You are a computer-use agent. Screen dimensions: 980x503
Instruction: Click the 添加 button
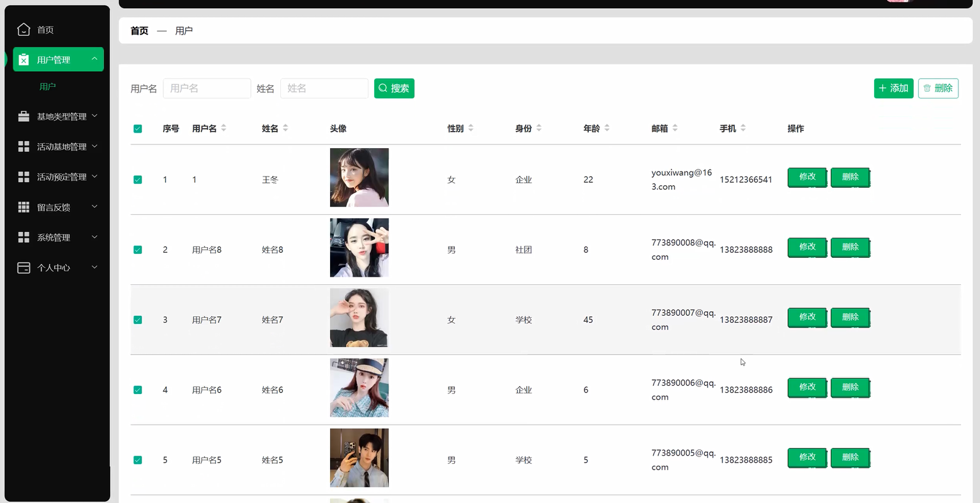[894, 88]
